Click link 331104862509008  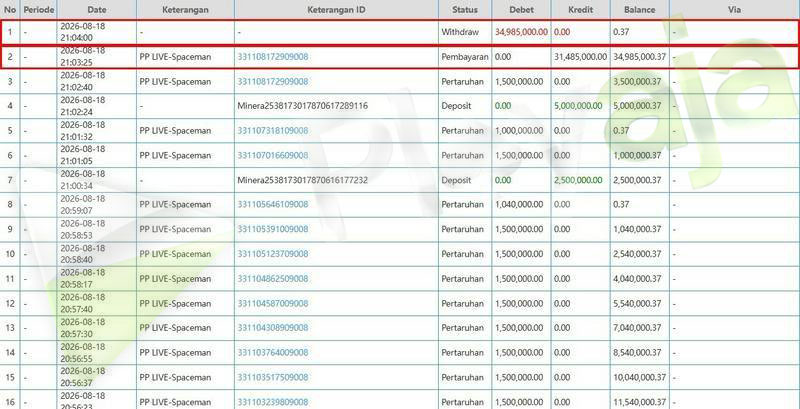click(x=272, y=279)
